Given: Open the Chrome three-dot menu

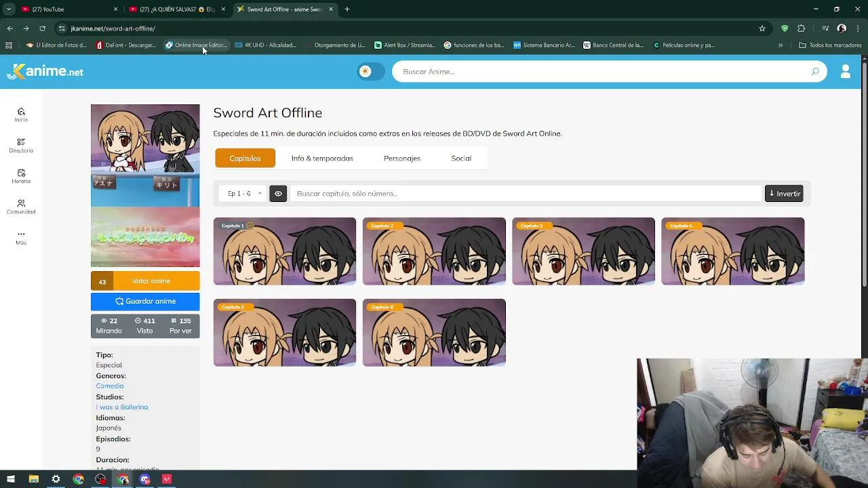Looking at the screenshot, I should click(858, 28).
